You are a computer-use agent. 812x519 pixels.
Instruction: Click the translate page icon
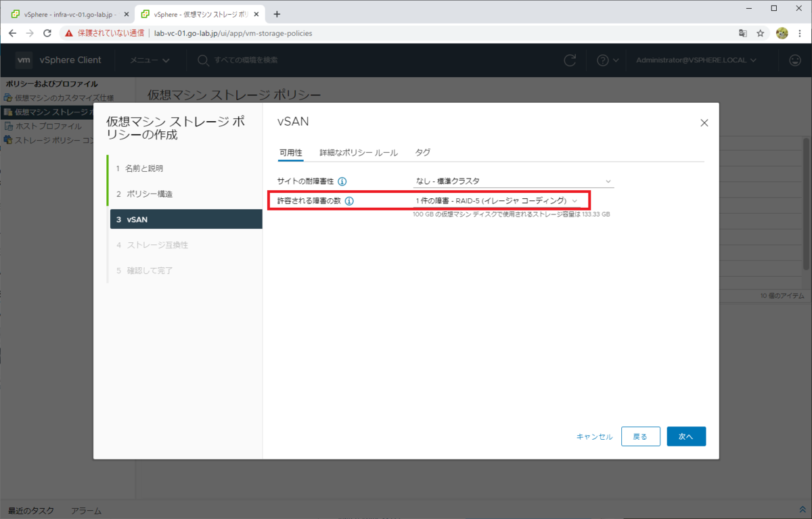click(x=743, y=32)
